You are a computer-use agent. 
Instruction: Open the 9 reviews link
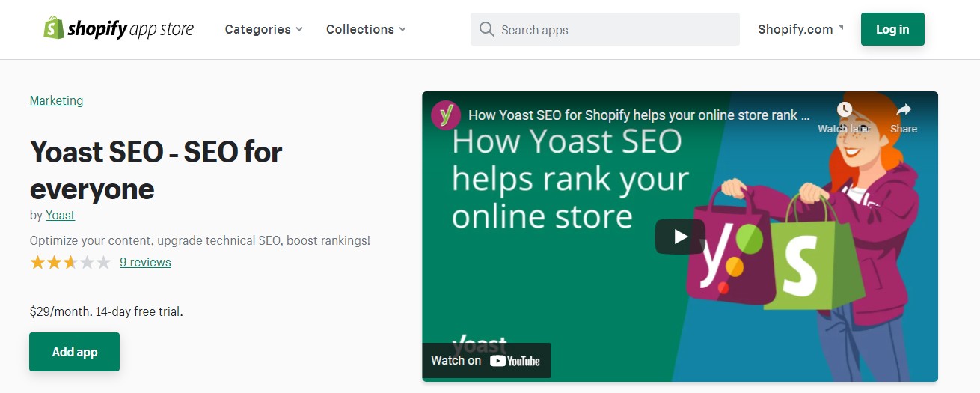[x=145, y=262]
